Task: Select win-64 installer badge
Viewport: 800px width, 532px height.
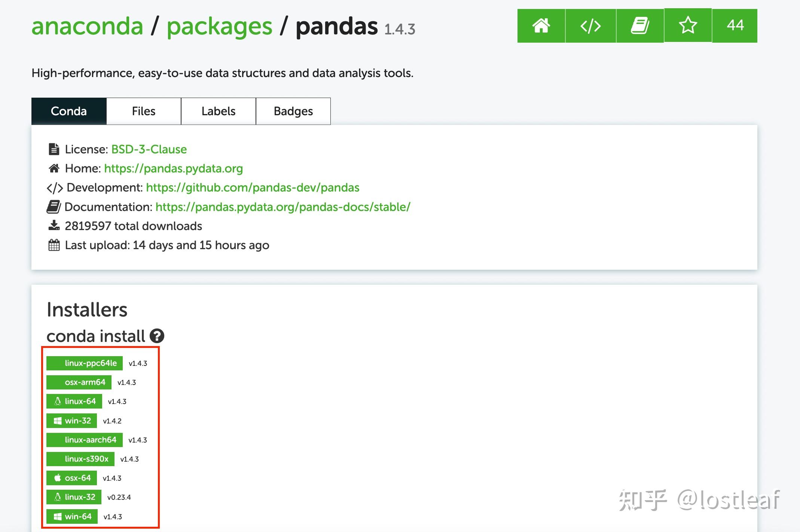Action: (72, 517)
